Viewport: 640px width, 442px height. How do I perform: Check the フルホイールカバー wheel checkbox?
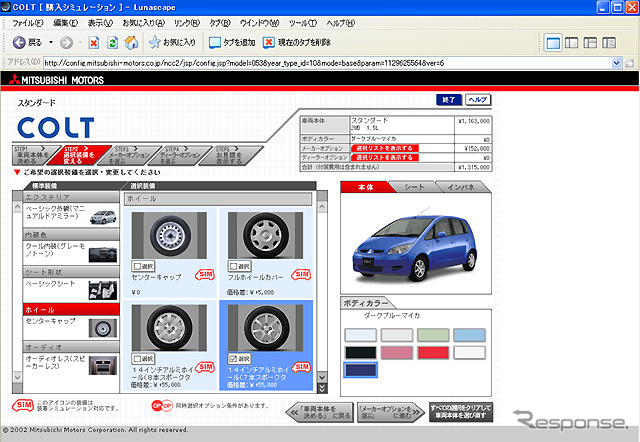pyautogui.click(x=233, y=266)
